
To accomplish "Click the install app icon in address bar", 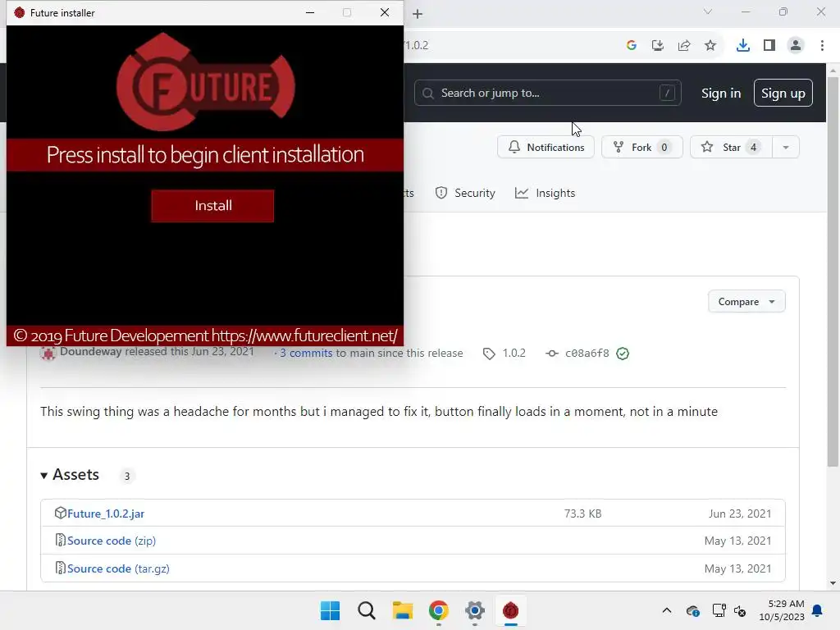I will coord(658,46).
